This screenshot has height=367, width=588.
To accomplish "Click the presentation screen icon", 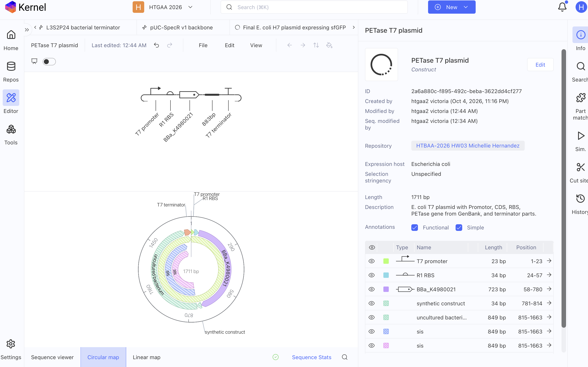I will pyautogui.click(x=34, y=61).
